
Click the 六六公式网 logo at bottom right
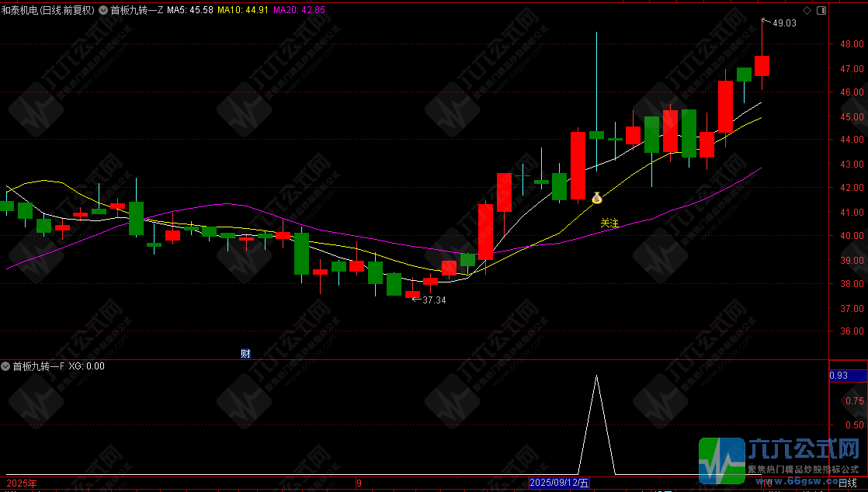(x=781, y=459)
